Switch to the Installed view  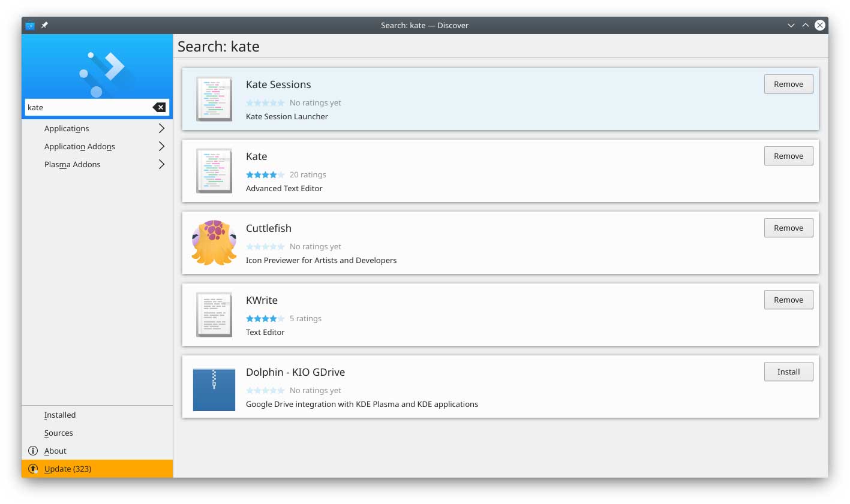59,415
